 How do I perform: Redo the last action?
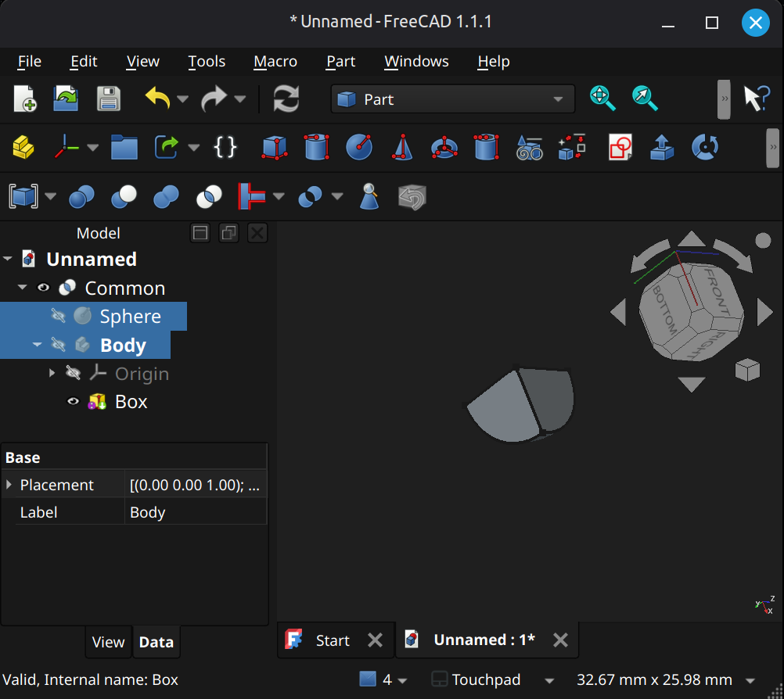pos(214,99)
